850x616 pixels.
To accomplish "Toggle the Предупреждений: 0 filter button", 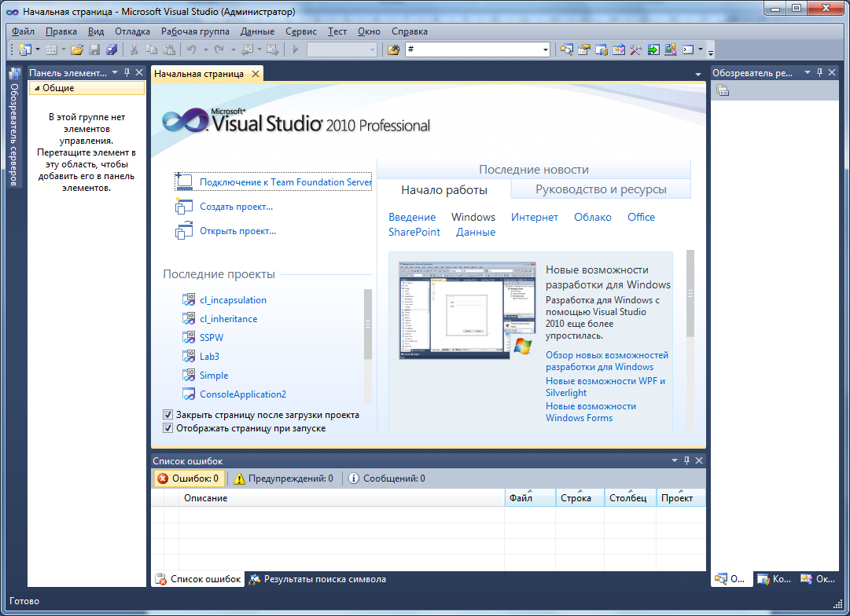I will coord(283,478).
